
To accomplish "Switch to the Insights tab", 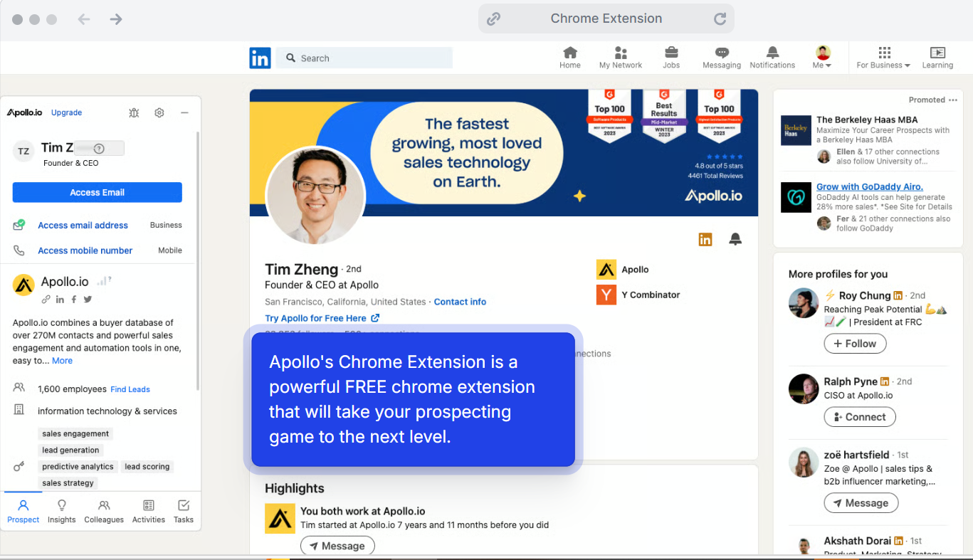I will (62, 511).
